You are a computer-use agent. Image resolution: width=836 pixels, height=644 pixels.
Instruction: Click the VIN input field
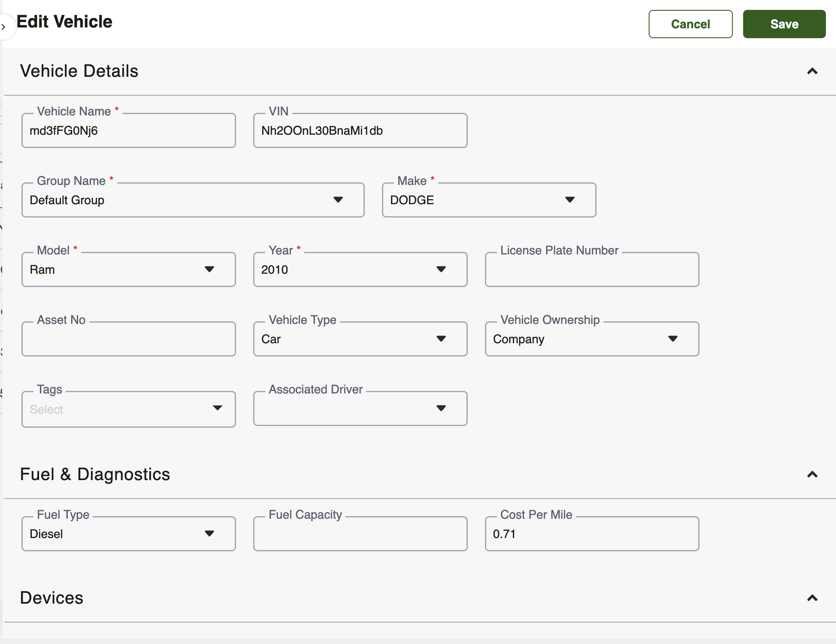coord(360,131)
